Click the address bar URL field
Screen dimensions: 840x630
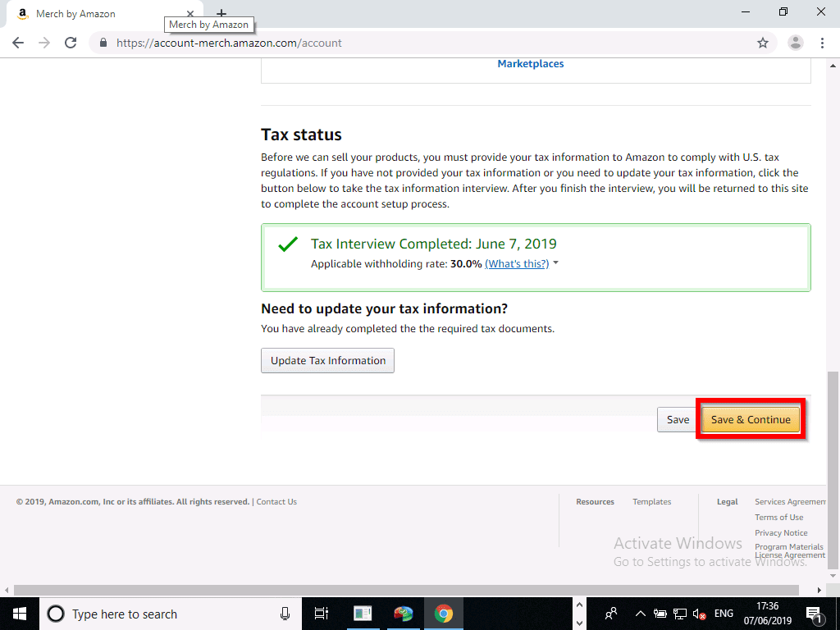[410, 43]
